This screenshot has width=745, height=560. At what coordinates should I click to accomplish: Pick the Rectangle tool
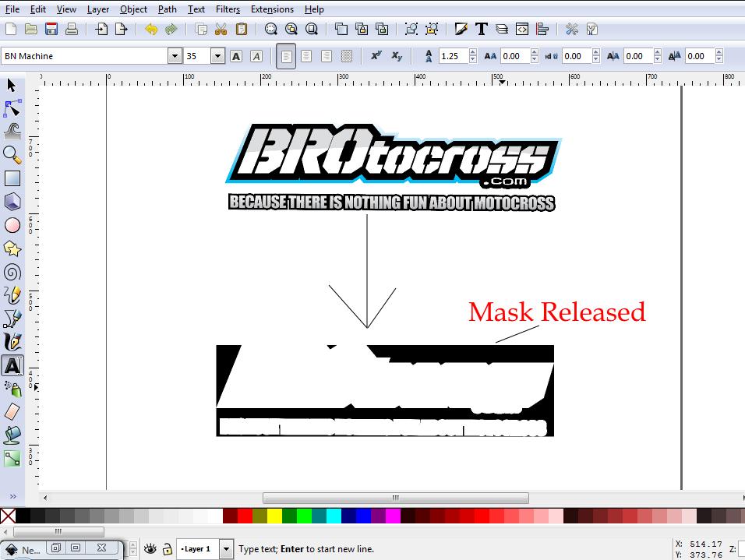(x=11, y=178)
